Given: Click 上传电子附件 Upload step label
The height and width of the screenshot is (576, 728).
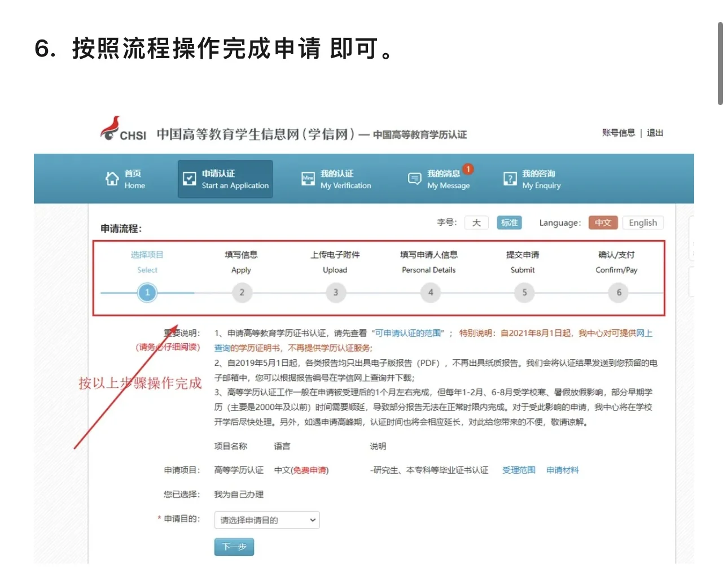Looking at the screenshot, I should 335,262.
